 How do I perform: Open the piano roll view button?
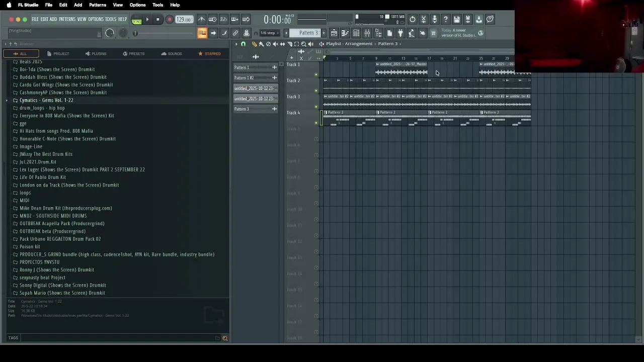point(345,33)
